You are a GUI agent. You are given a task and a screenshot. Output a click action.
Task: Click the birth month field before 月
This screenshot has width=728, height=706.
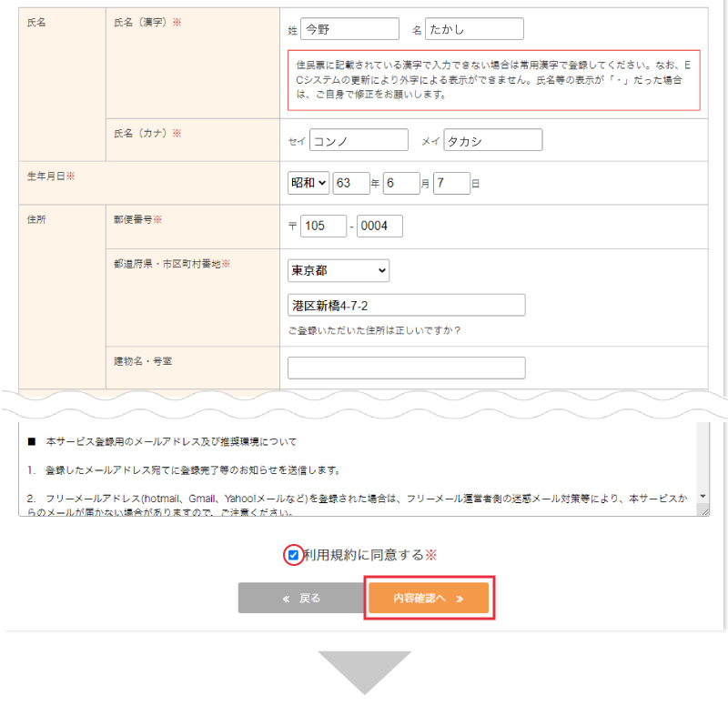pos(401,183)
